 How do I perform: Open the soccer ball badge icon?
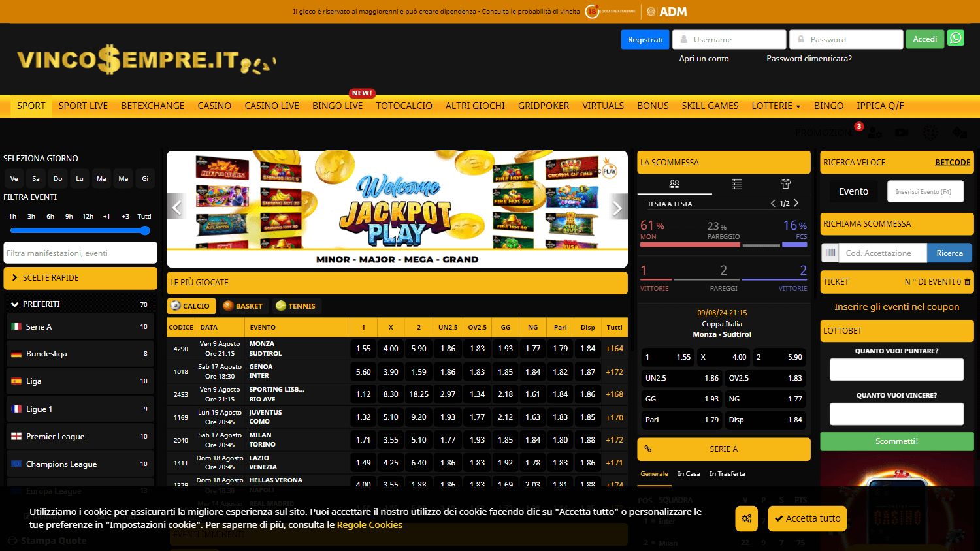(x=930, y=133)
